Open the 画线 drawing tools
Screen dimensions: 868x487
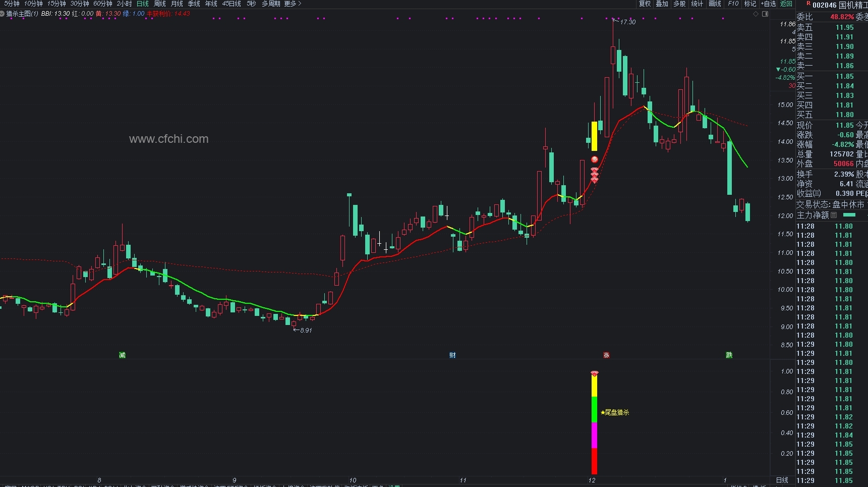pos(715,4)
